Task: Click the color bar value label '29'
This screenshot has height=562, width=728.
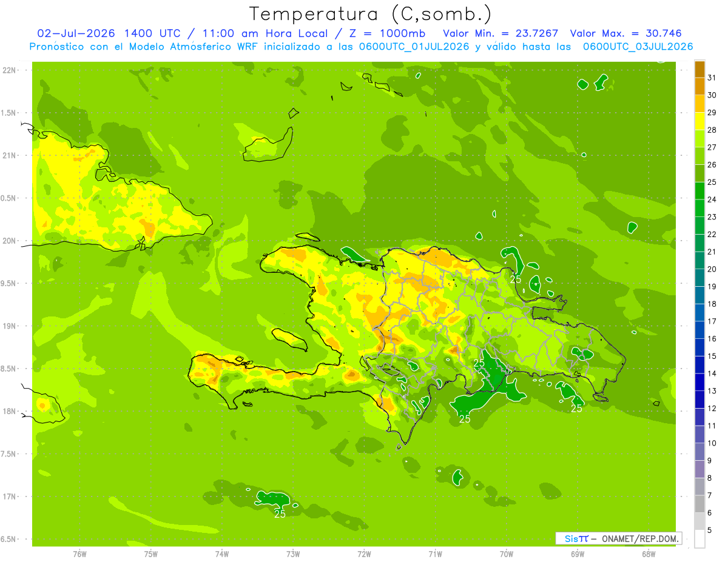Action: coord(712,113)
